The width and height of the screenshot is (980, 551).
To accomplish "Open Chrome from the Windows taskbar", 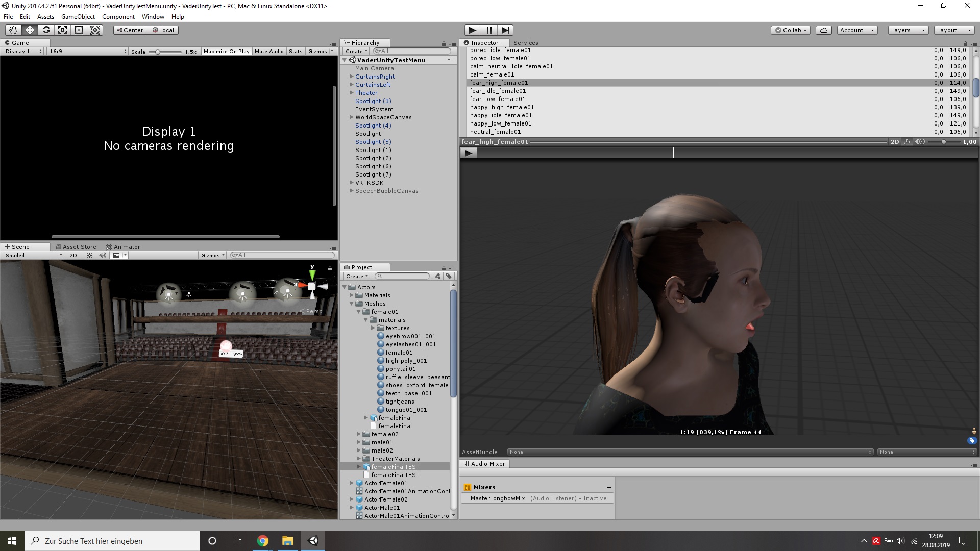I will point(263,541).
